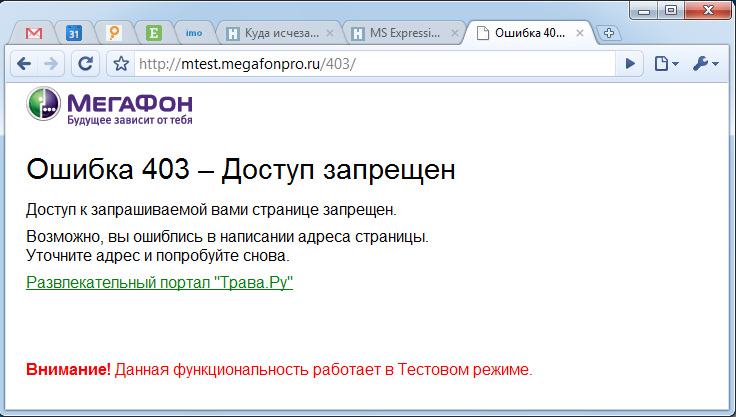
Task: Open the pinned Odnoklassniki tab
Action: (114, 33)
